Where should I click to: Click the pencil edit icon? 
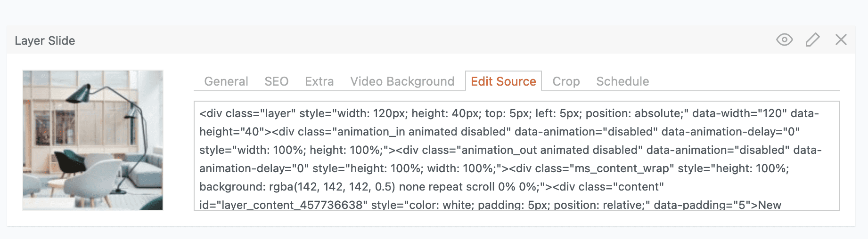point(812,40)
